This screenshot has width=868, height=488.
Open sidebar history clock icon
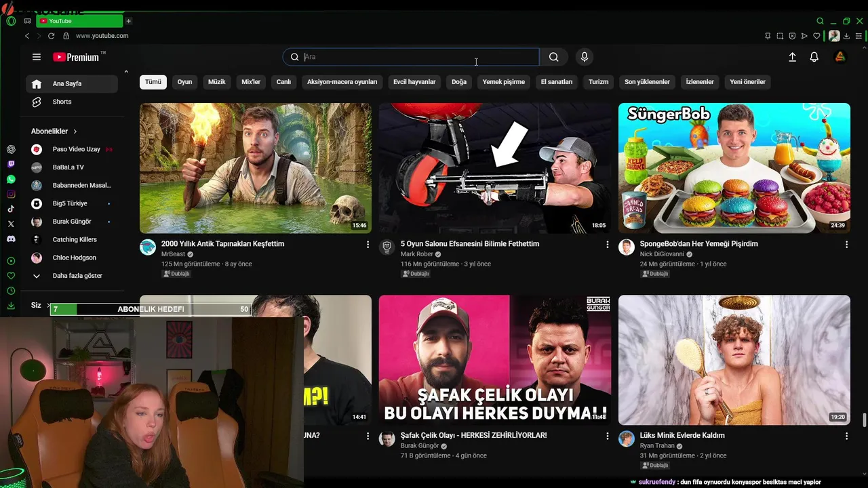tap(11, 291)
